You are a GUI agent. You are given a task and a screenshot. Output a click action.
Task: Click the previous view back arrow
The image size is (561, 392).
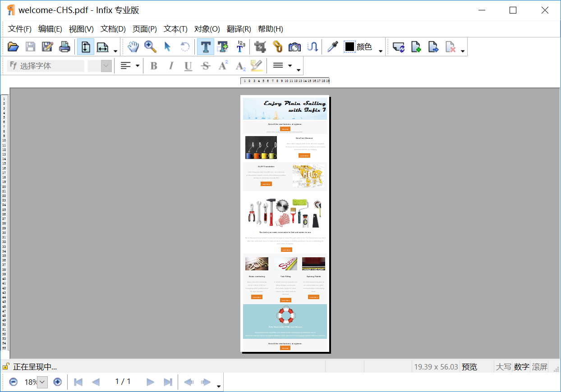[189, 382]
